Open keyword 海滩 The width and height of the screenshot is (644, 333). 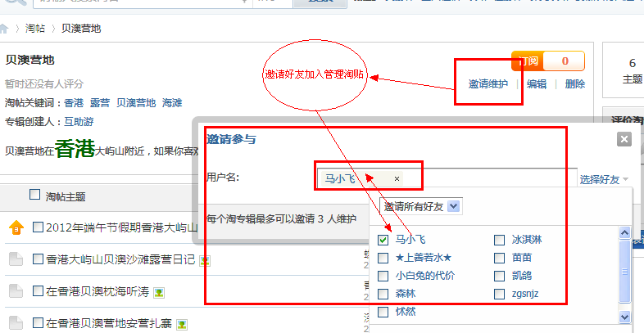(172, 103)
